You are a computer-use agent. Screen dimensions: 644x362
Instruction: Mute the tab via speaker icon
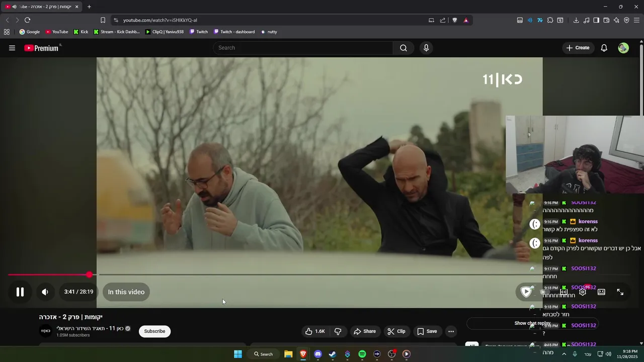(x=14, y=7)
